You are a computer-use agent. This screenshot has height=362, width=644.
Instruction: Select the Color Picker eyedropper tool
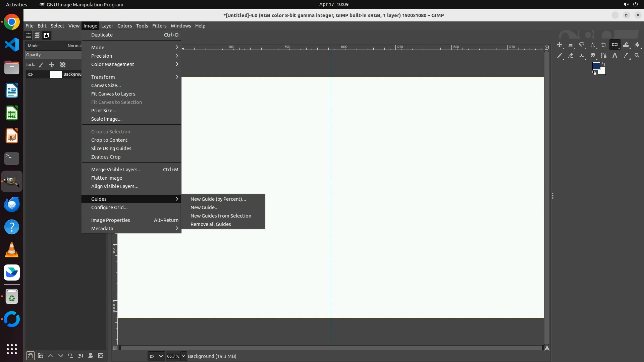click(x=626, y=56)
